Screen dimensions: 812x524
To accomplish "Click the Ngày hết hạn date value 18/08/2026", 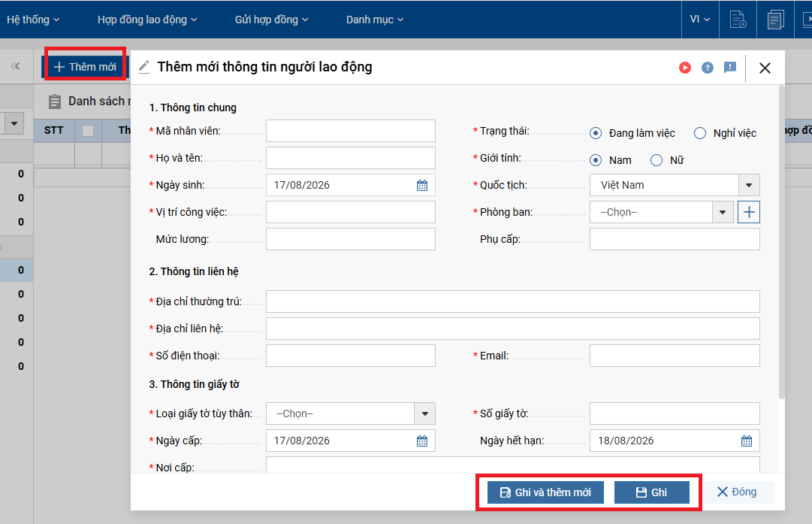I will 626,441.
